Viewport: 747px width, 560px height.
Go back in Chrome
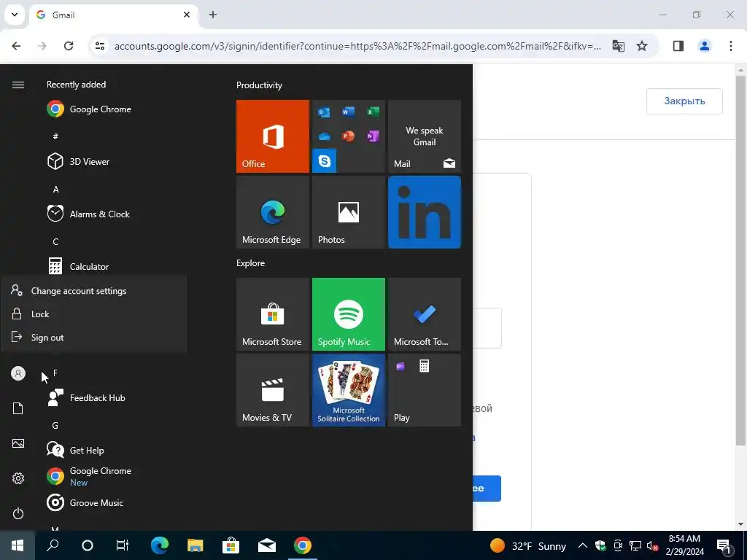[16, 46]
